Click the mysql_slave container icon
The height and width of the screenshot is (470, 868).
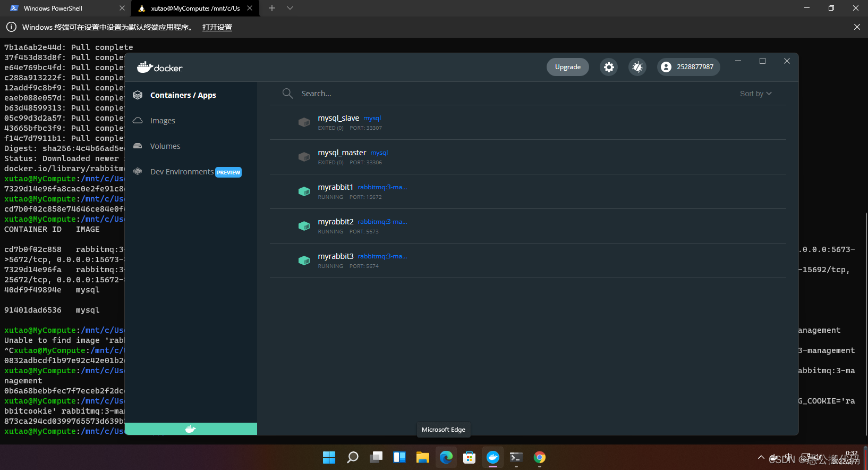pos(304,122)
